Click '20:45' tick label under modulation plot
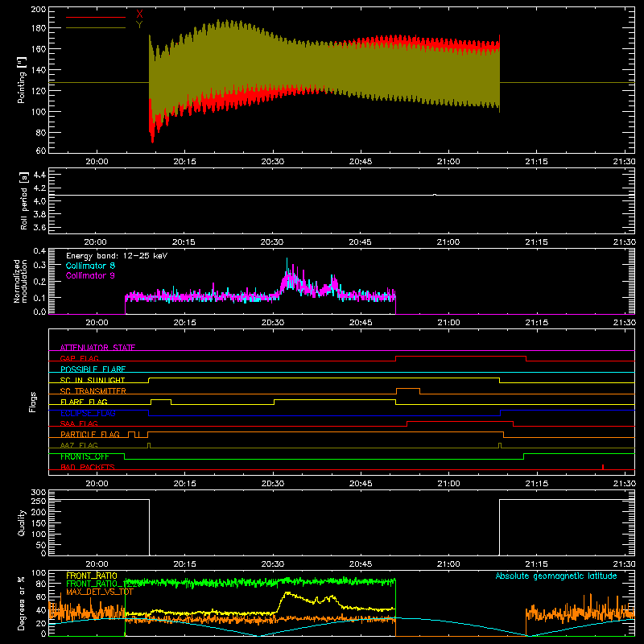Image resolution: width=644 pixels, height=644 pixels. click(361, 323)
